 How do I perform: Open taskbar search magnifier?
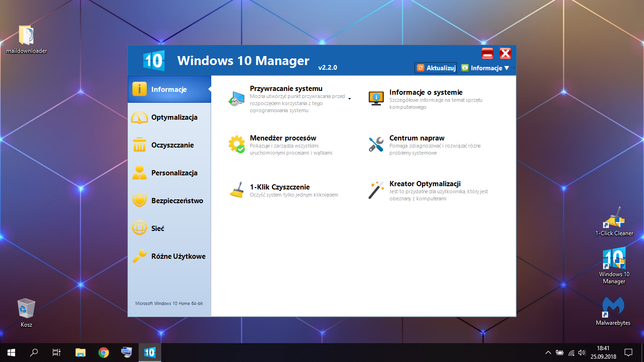(34, 352)
